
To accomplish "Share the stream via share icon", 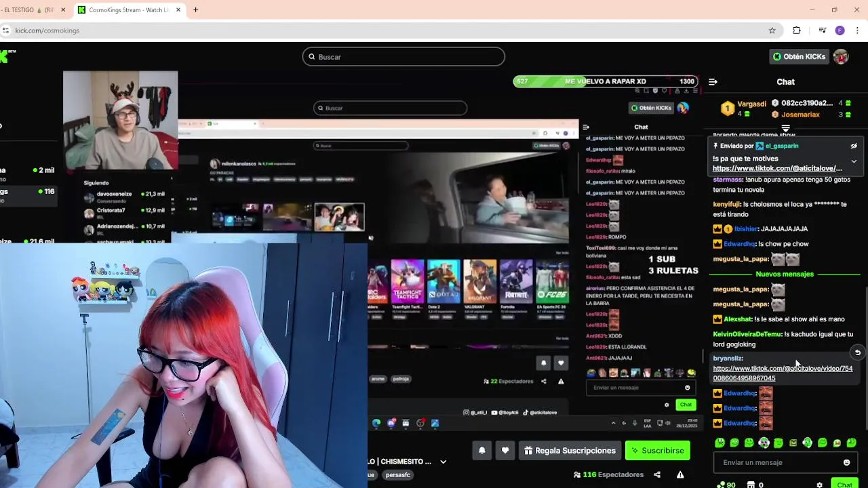I will tap(656, 474).
